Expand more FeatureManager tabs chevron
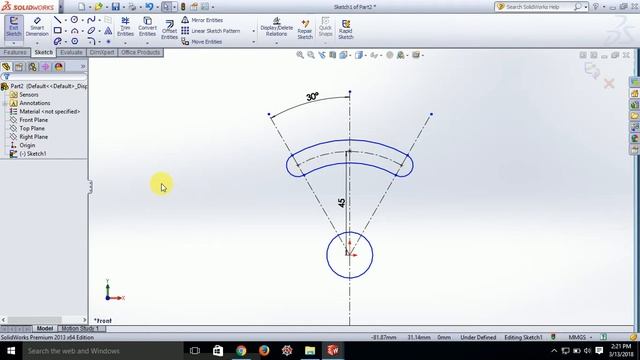 [83, 67]
